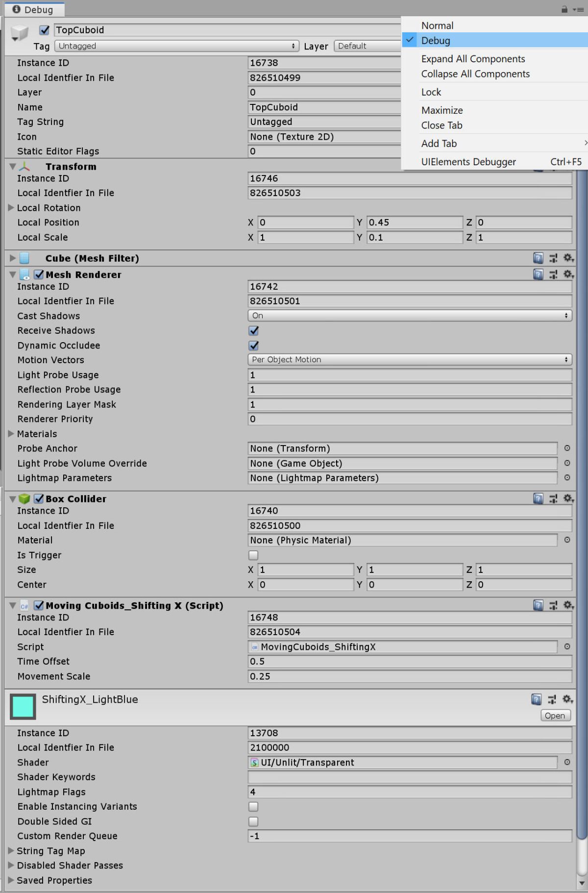Screen dimensions: 588x893
Task: Open help for Moving Cuboids script component
Action: click(x=538, y=605)
